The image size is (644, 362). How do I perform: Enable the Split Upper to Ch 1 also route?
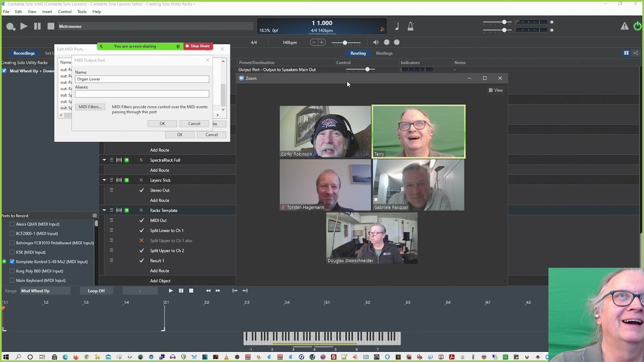(141, 240)
